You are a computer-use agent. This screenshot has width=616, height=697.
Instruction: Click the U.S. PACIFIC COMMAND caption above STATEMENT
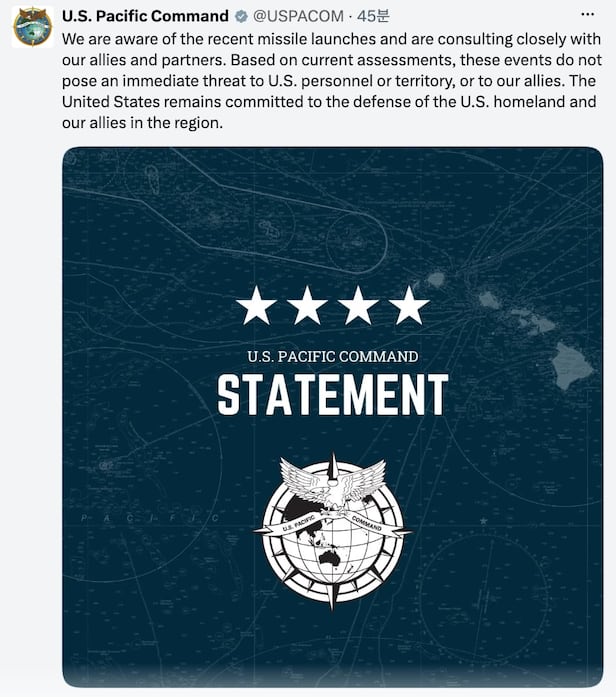click(x=333, y=357)
